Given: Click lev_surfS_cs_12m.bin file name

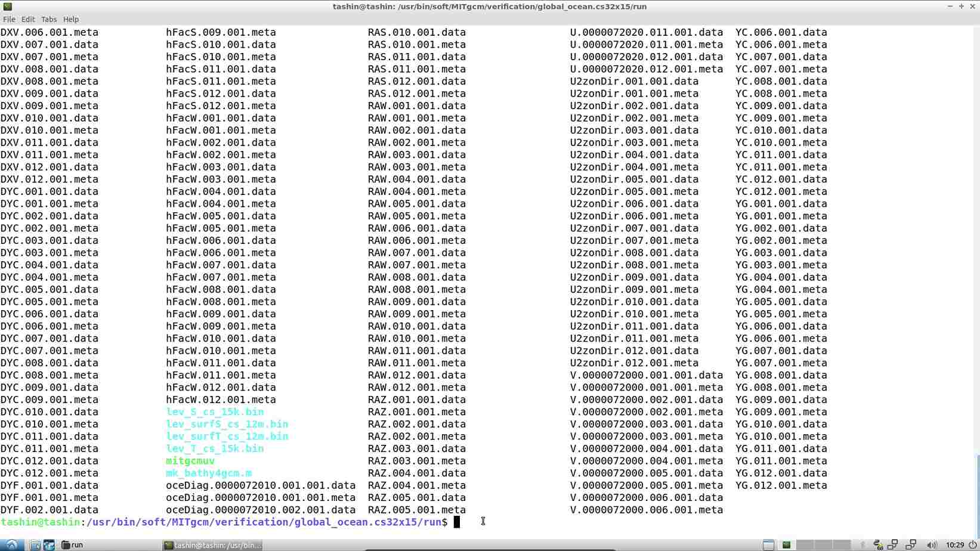Looking at the screenshot, I should pos(227,424).
